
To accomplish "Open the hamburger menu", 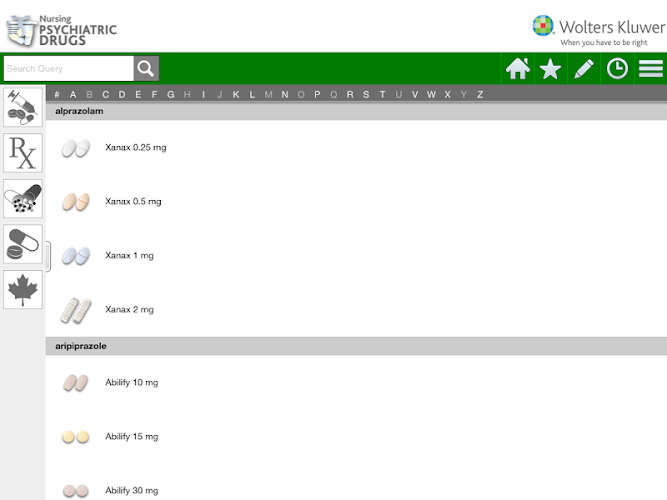I will click(x=650, y=69).
